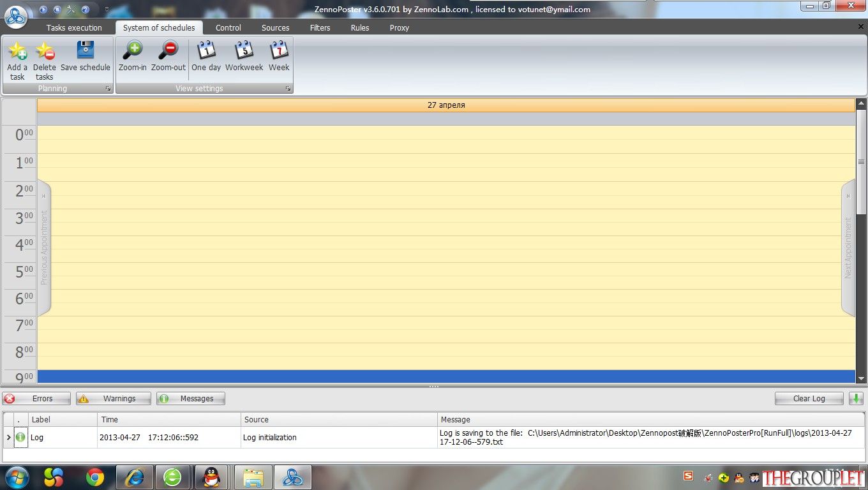Toggle the Messages log filter

[x=191, y=399]
